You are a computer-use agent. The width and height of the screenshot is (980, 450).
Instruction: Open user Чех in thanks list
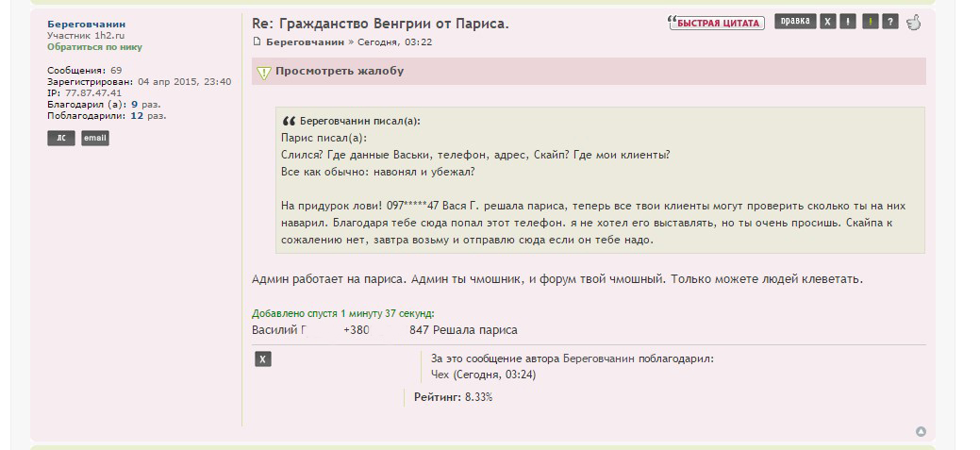click(440, 375)
